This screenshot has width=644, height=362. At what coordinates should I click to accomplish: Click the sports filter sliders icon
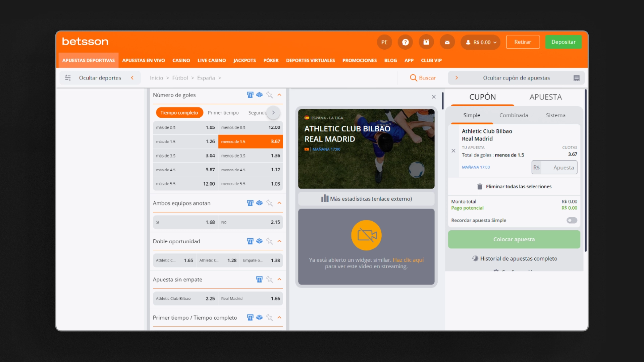coord(68,78)
